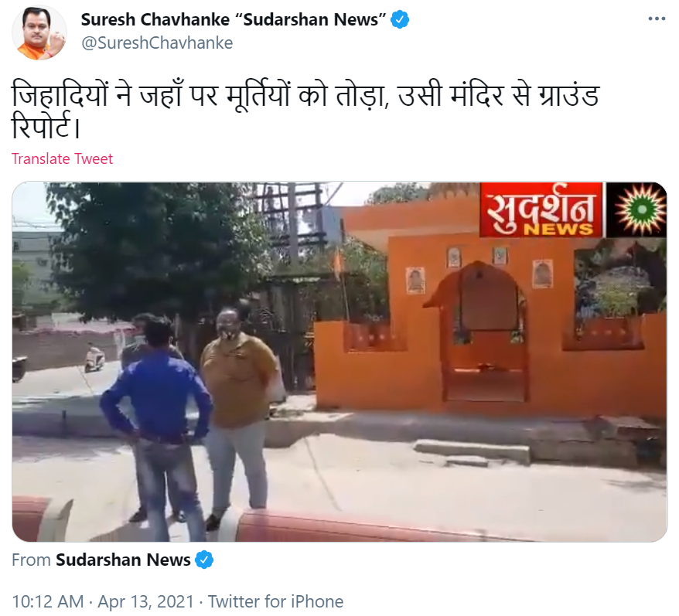Click Suresh Chavhanke's profile avatar
This screenshot has width=679, height=616.
tap(39, 32)
